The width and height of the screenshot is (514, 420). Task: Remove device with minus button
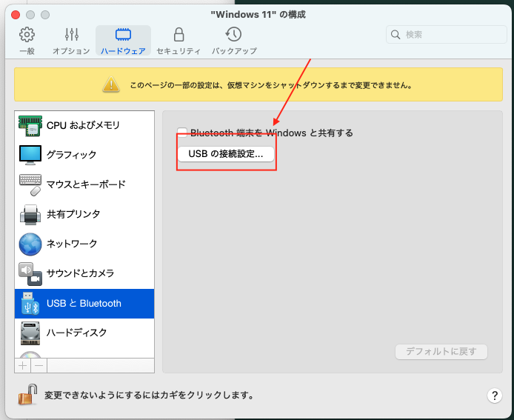pyautogui.click(x=39, y=365)
